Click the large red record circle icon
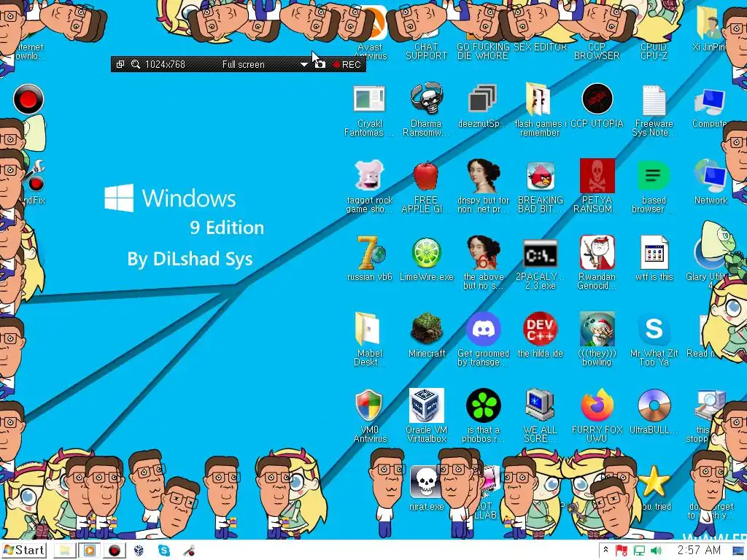Image resolution: width=747 pixels, height=560 pixels. click(28, 99)
